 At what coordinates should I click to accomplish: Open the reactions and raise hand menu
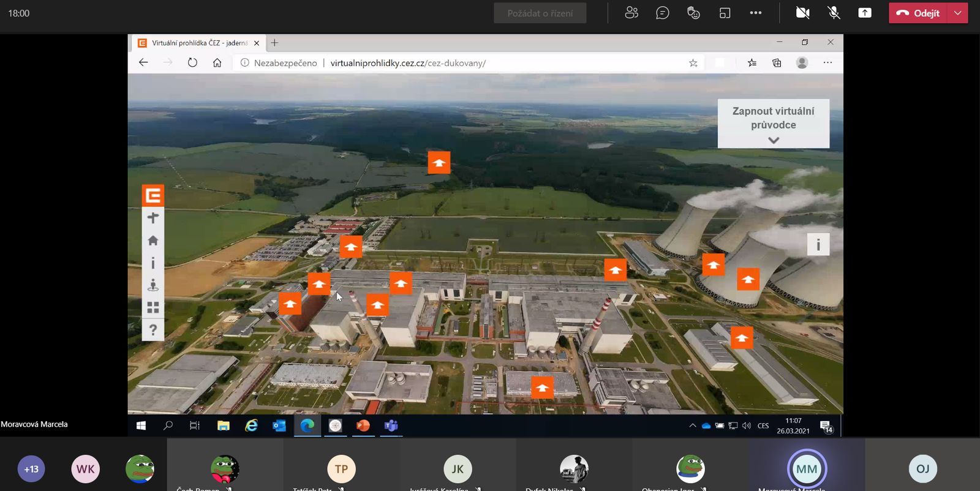pos(693,13)
